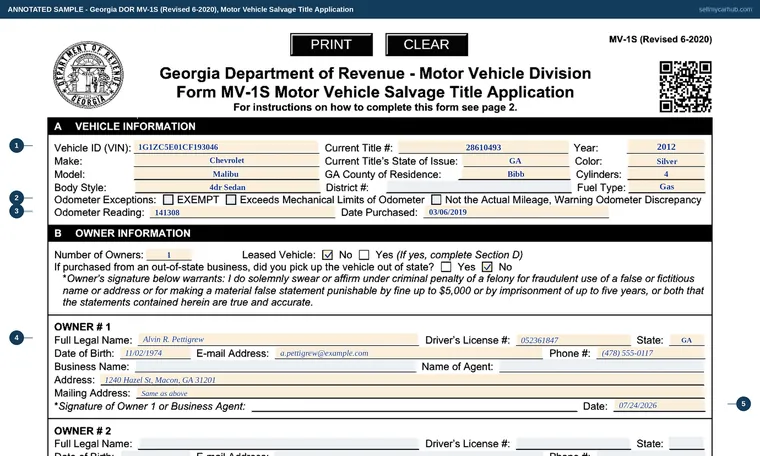Click the Year field showing 2012
This screenshot has width=760, height=456.
[665, 147]
